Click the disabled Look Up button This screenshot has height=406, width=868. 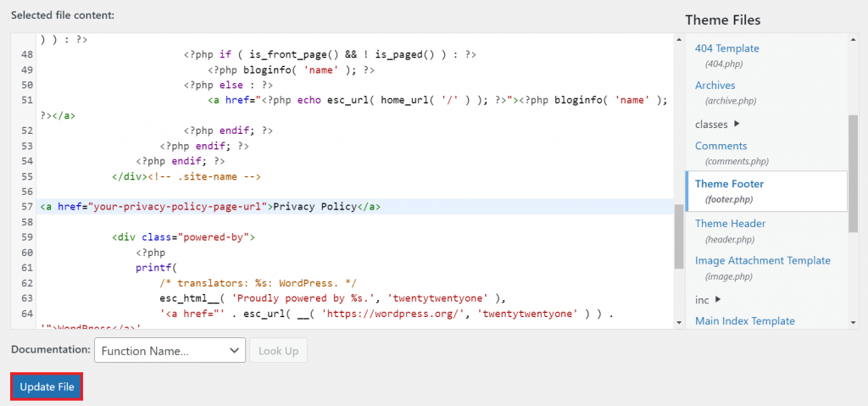coord(278,351)
